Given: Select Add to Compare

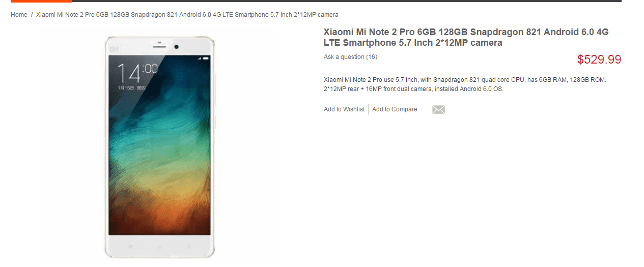Looking at the screenshot, I should pos(395,109).
